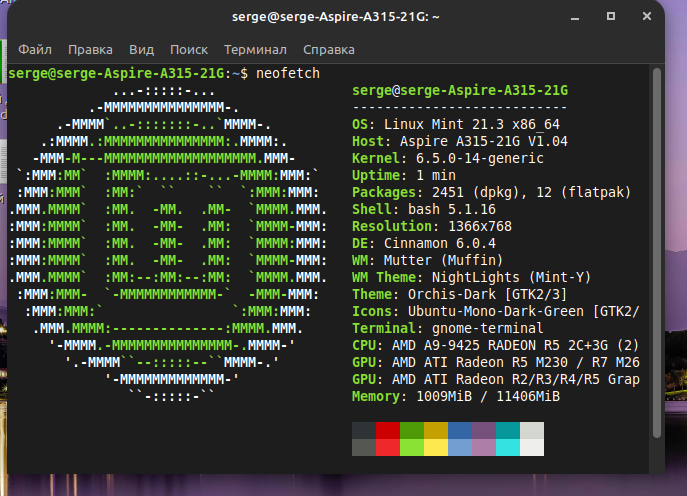
Task: Click the GPU line 'Radeon R5 M230 / R7 M26'
Action: pos(548,362)
